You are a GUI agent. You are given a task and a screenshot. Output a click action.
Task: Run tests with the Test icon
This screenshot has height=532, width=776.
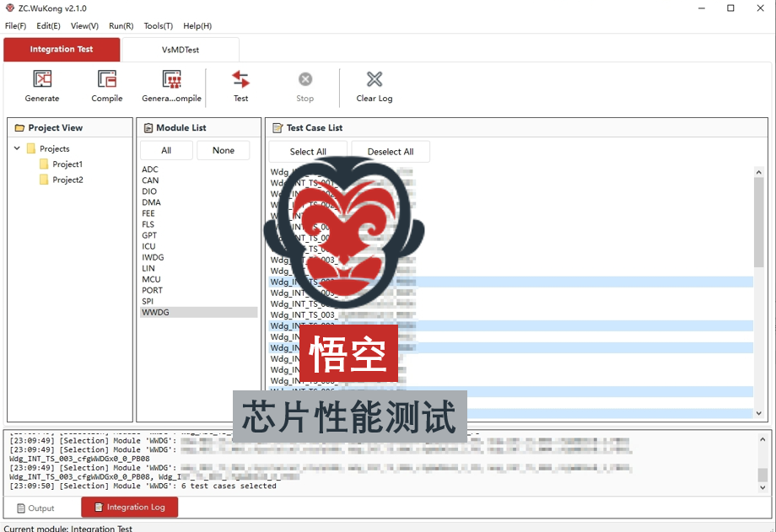(241, 79)
